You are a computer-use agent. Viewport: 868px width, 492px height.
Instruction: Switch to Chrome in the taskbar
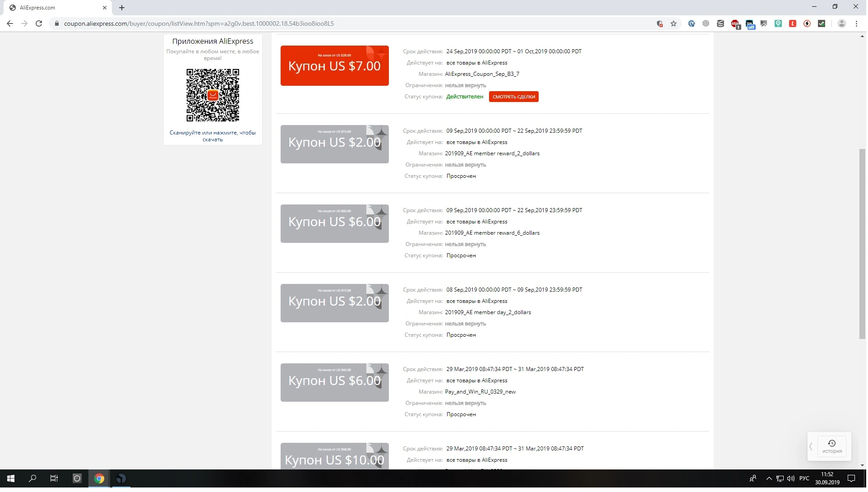click(99, 478)
